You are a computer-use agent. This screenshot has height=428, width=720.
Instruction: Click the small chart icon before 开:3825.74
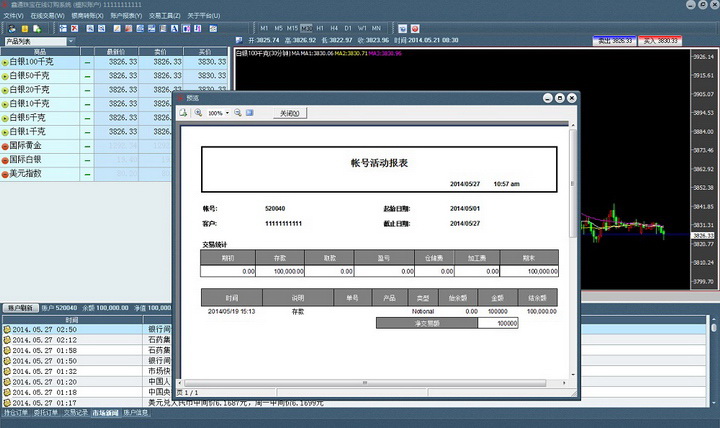239,40
